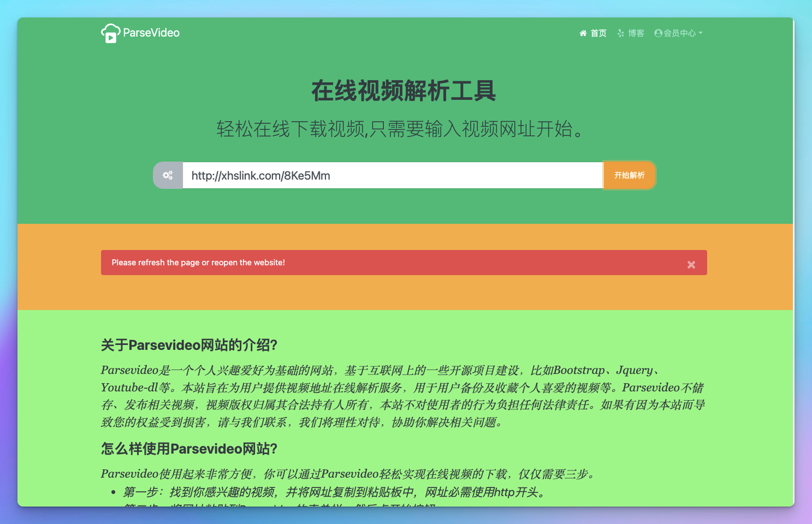Image resolution: width=812 pixels, height=524 pixels.
Task: Click the blog icon next to 博客
Action: 620,33
